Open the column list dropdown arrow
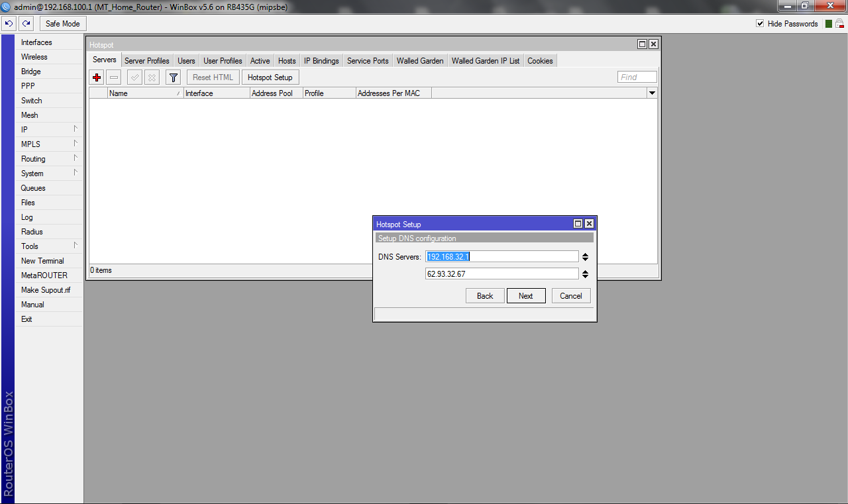 coord(652,93)
